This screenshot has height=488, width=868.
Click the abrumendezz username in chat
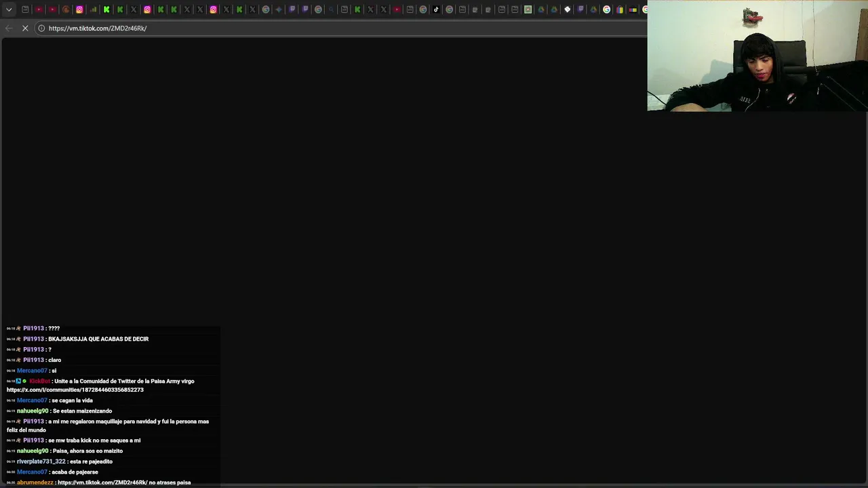point(35,483)
